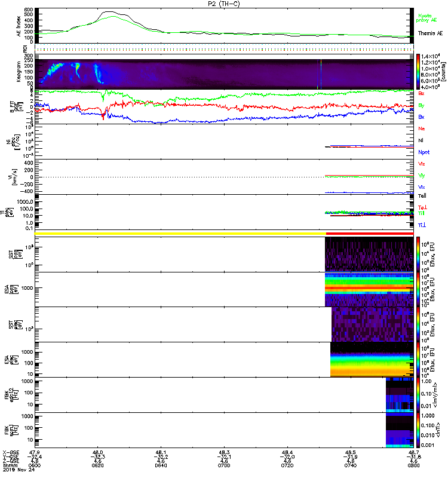Click the ESA elec Eflux colorbar
Image resolution: width=448 pixels, height=478 pixels.
[418, 360]
